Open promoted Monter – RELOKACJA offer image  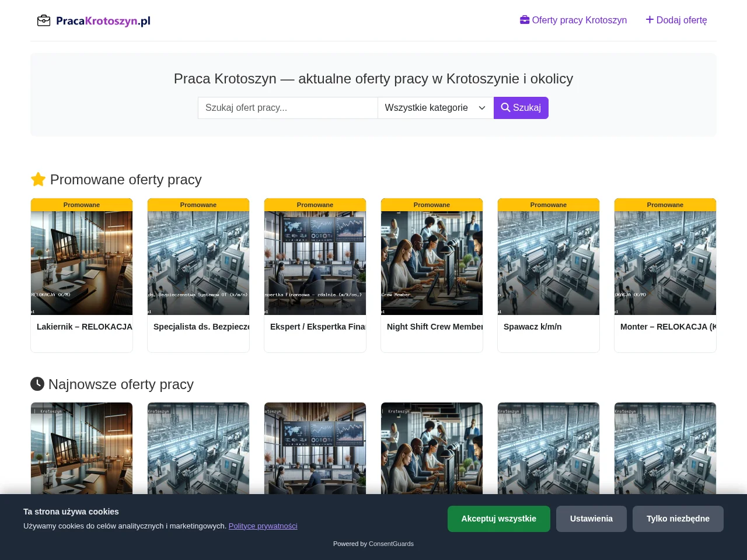(665, 263)
